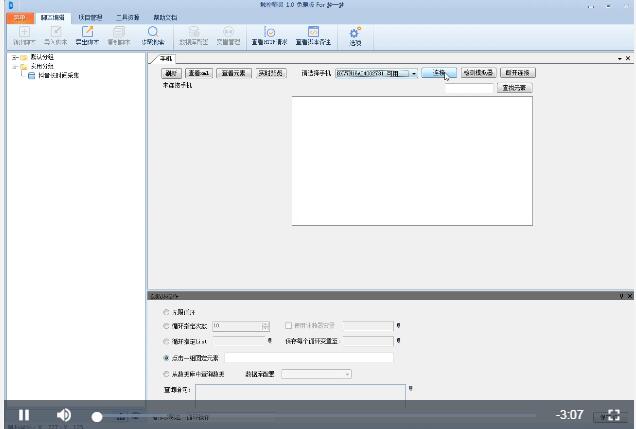The width and height of the screenshot is (636, 429).
Task: Click the greyed database config ribbon icon
Action: [194, 32]
